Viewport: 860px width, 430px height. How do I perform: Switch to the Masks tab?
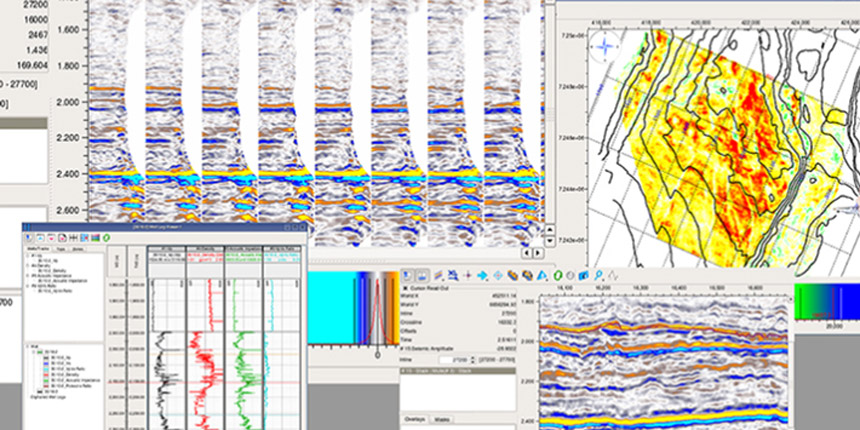[x=443, y=417]
